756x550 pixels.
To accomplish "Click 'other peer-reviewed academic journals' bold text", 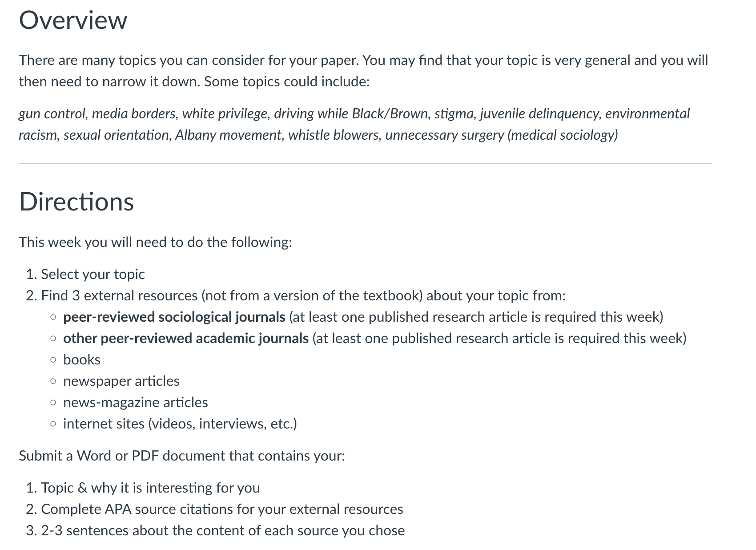I will (186, 338).
